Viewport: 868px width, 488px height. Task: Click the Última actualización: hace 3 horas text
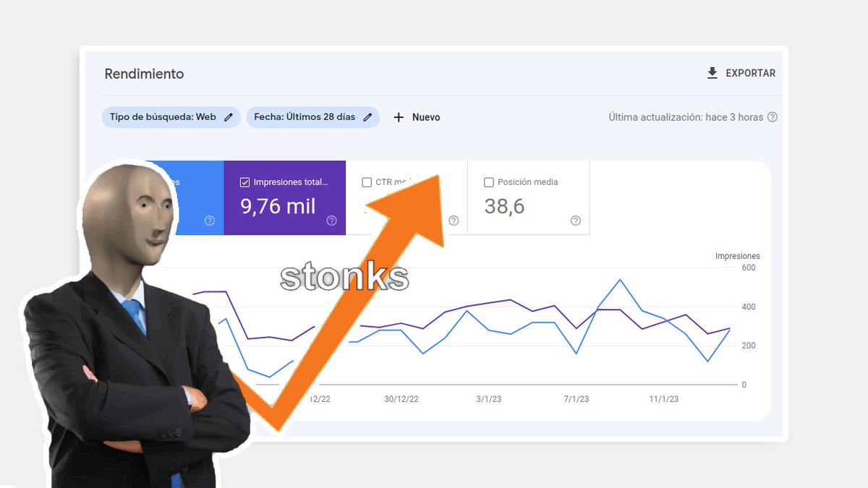686,117
